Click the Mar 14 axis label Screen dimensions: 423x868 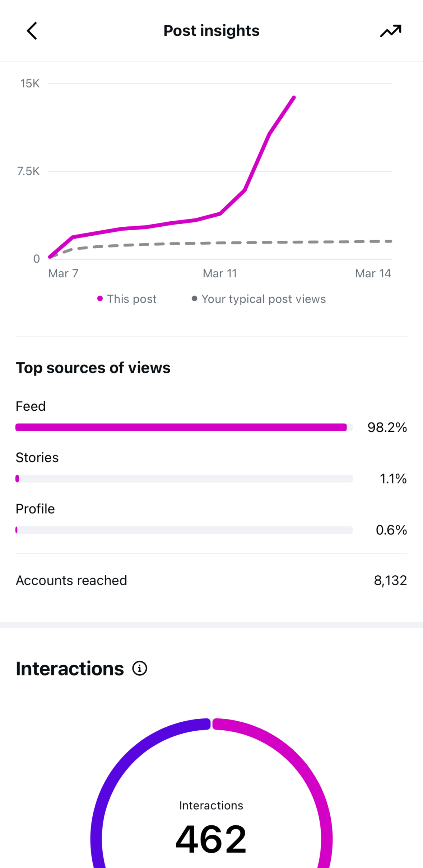click(373, 273)
